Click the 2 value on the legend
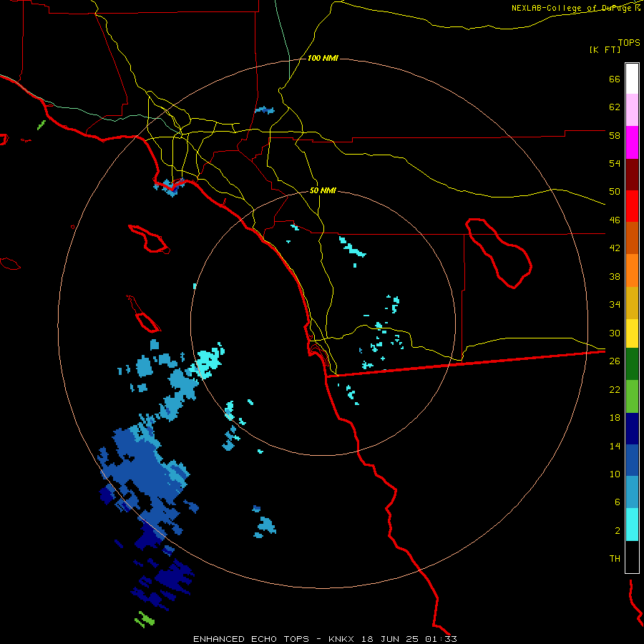Screen dimensions: 644x644 click(x=617, y=531)
